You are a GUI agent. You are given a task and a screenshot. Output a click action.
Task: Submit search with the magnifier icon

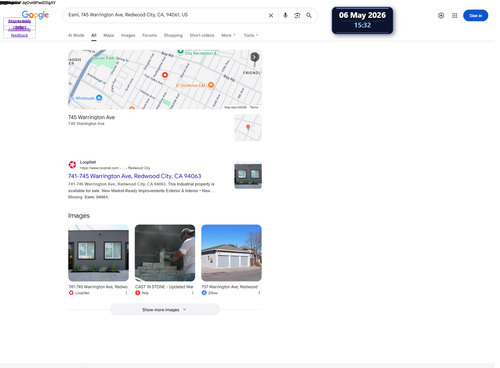(x=309, y=15)
